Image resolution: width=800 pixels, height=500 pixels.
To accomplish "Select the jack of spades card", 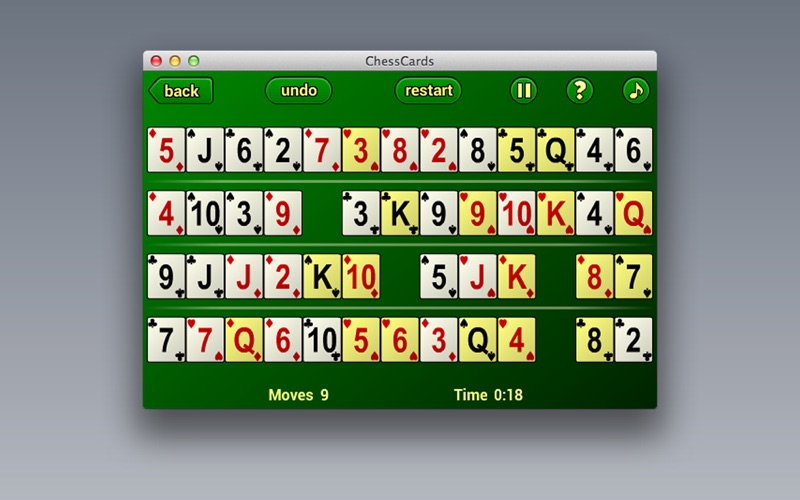I will tap(205, 150).
